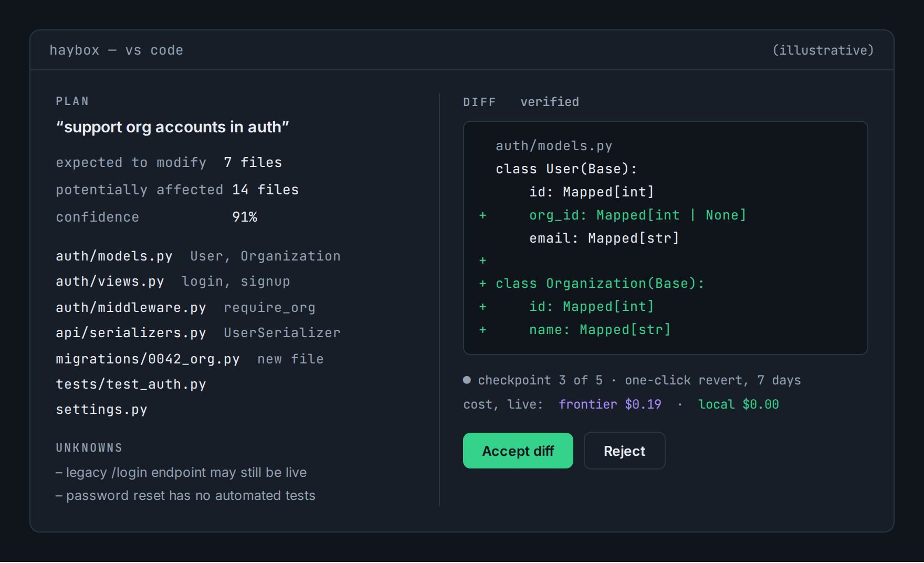Click 'UserSerializer' symbol label

[282, 333]
